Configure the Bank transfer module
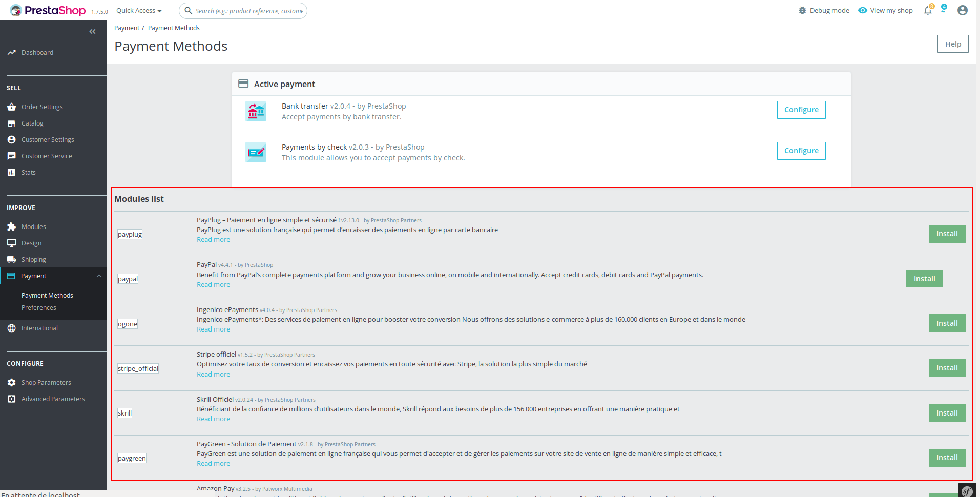This screenshot has height=497, width=980. (x=801, y=110)
